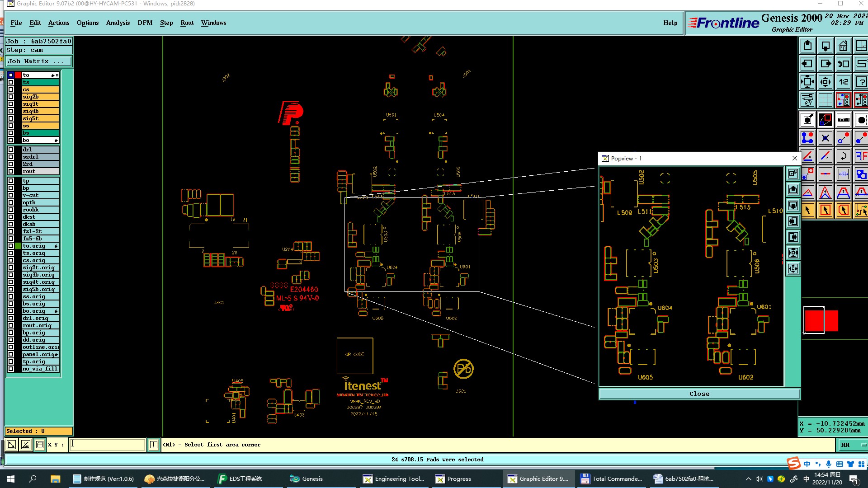868x488 pixels.
Task: Toggle display checkbox for ts layer
Action: coord(11,82)
